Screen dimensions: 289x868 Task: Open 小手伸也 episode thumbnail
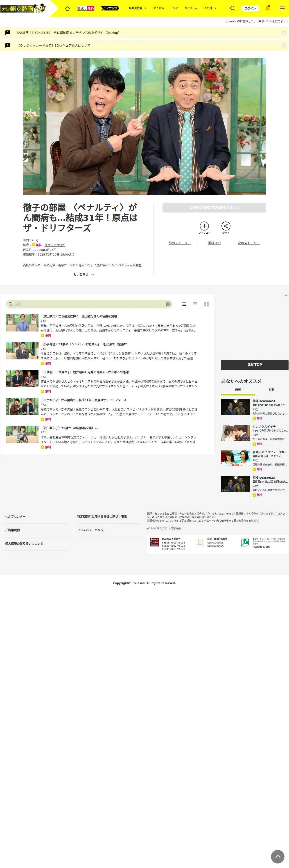22,350
